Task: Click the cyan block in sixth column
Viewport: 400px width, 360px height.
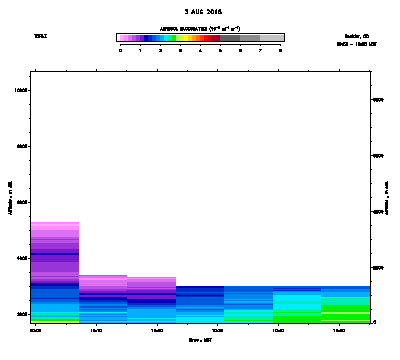Action: (297, 303)
